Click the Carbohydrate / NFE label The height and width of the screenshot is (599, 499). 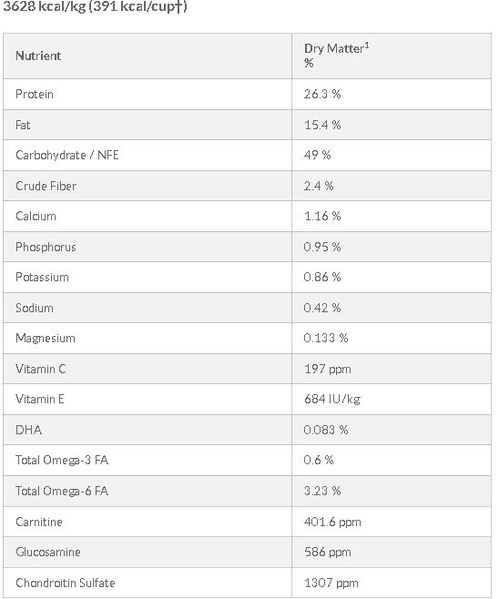(x=67, y=155)
